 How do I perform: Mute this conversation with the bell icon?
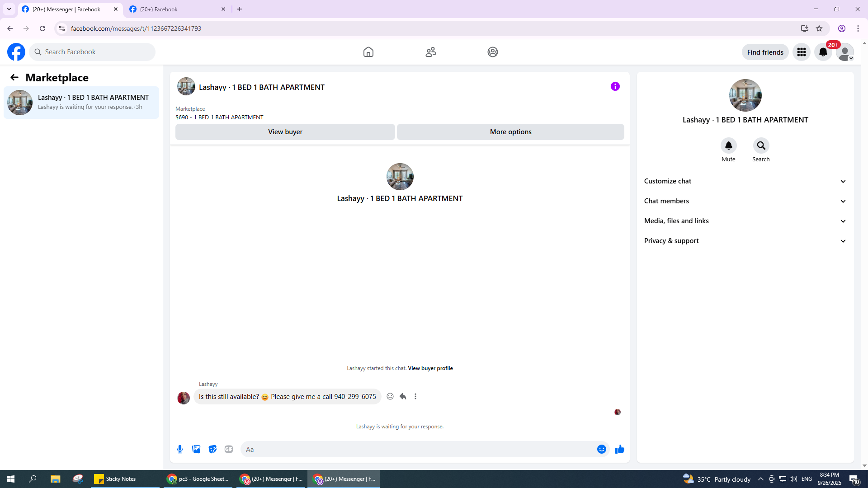(x=728, y=145)
